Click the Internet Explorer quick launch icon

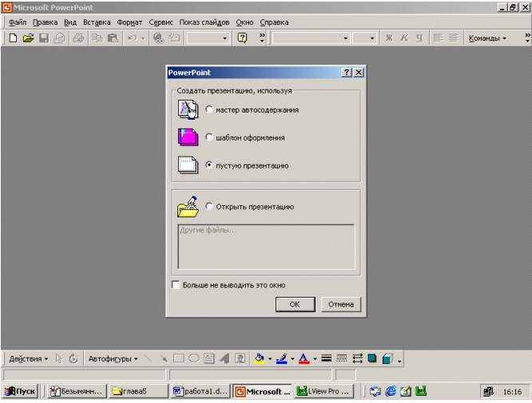(391, 392)
